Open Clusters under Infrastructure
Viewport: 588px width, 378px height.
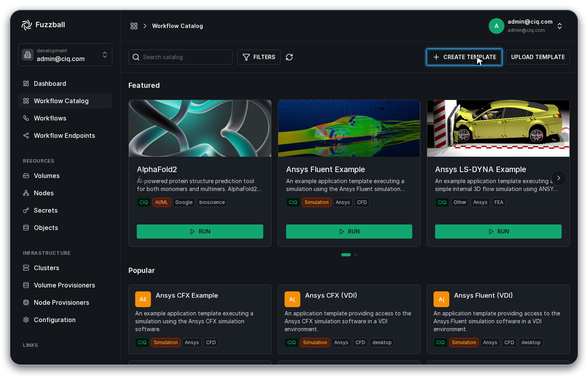pos(65,268)
